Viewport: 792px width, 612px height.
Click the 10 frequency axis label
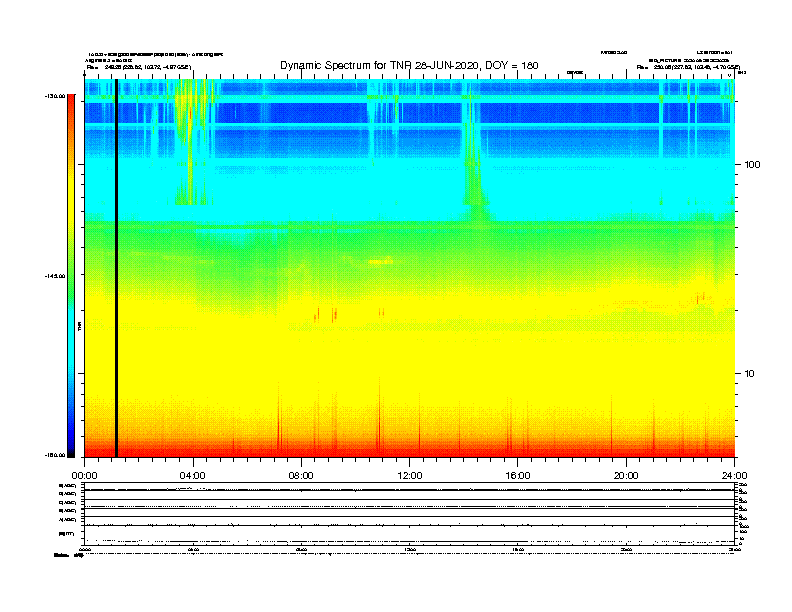[749, 374]
